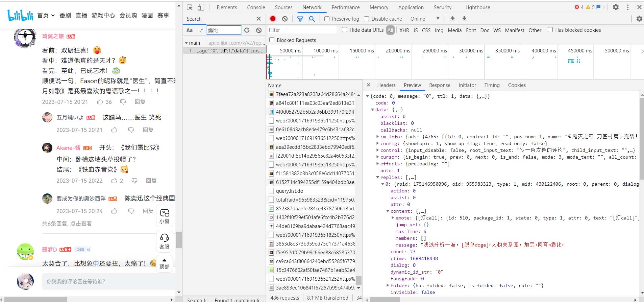
Task: Click the 共6条回复 view replies link
Action: tap(67, 224)
